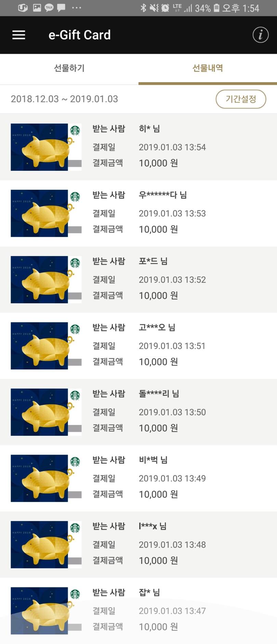Open gift card thumbnail for 돌****리 님
This screenshot has height=644, width=277.
click(x=46, y=412)
